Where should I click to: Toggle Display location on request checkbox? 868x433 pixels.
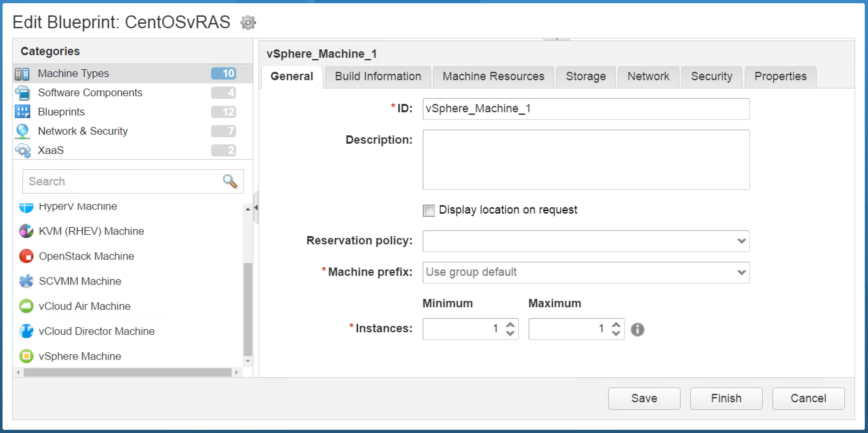pos(429,211)
